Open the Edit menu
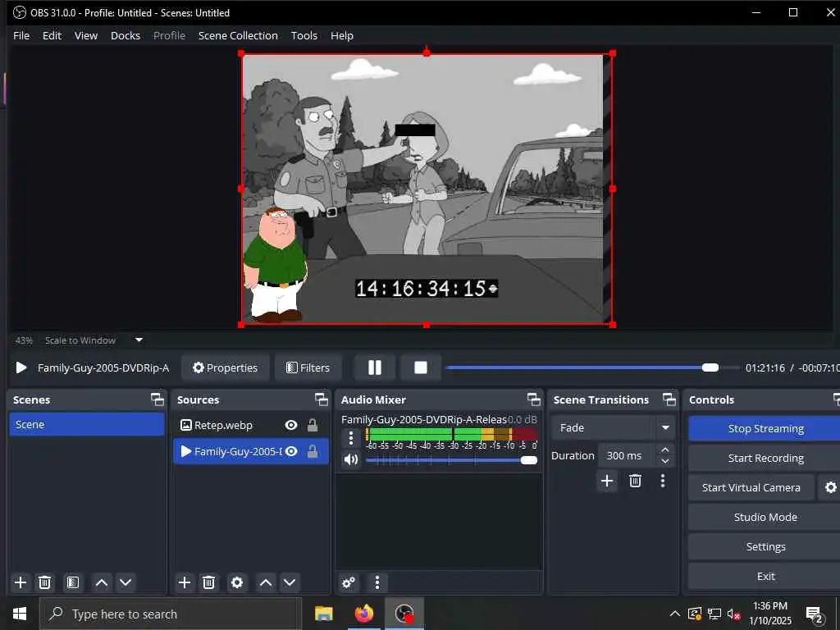Image resolution: width=840 pixels, height=630 pixels. pyautogui.click(x=52, y=35)
